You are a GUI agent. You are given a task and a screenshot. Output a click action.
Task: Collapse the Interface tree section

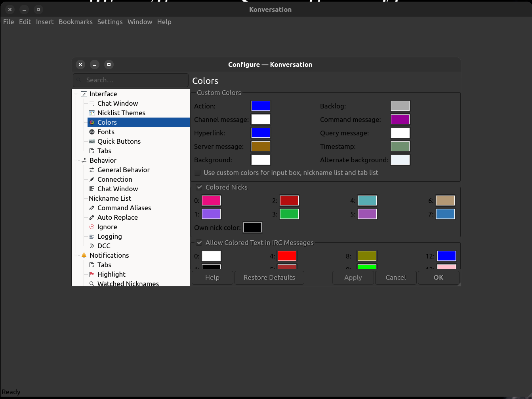tap(76, 94)
